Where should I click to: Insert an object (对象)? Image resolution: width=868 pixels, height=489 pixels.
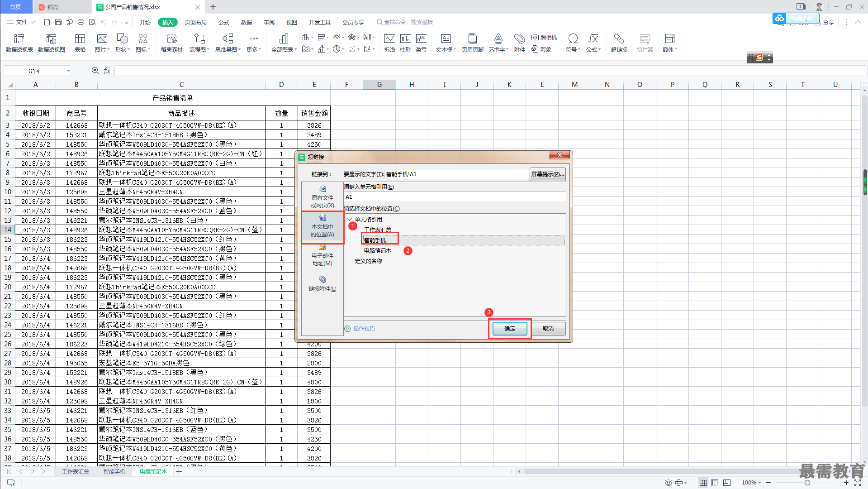click(541, 49)
